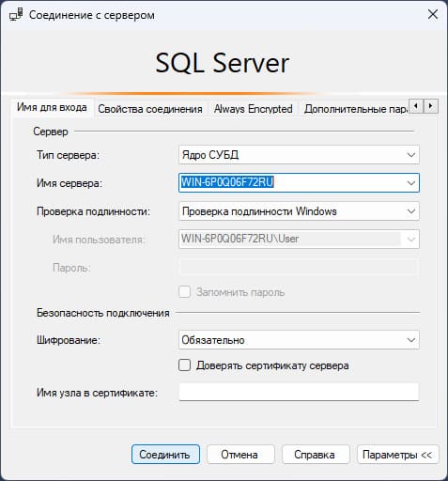
Task: Click the Соединить button
Action: coord(165,455)
